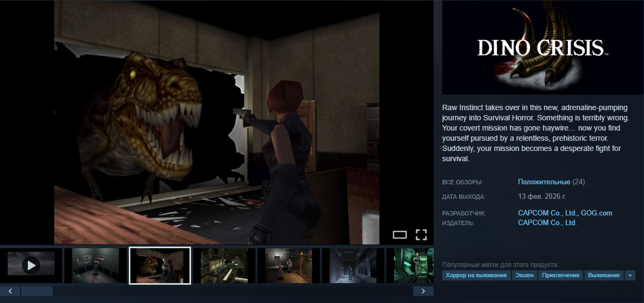The width and height of the screenshot is (644, 303).
Task: Open the CAPCOM Co., Ltd. publisher link
Action: (547, 222)
